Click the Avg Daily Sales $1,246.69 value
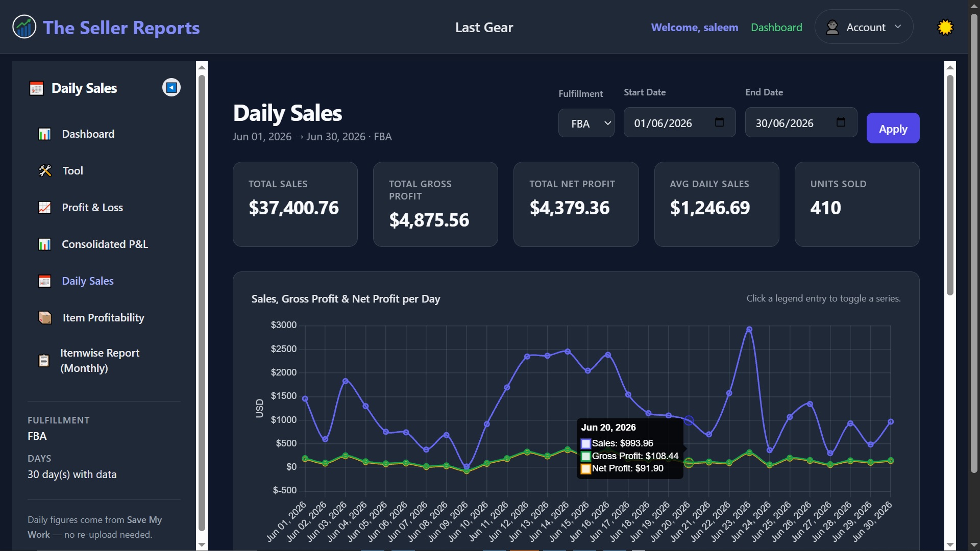Screen dimensions: 980x551 [x=709, y=208]
